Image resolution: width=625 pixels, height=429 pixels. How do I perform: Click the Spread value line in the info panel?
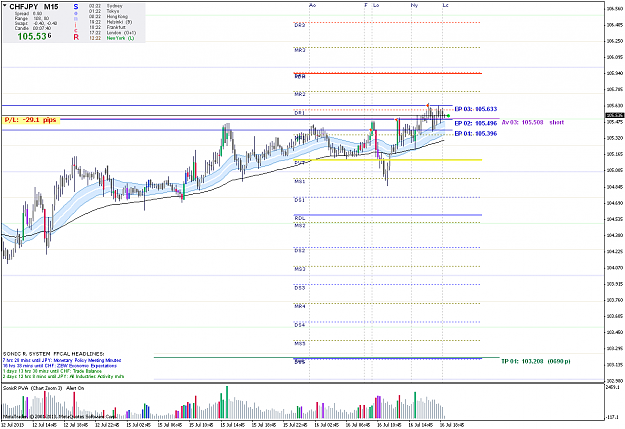pos(28,14)
